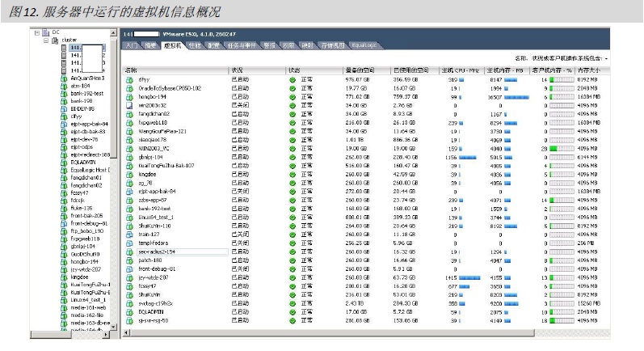This screenshot has height=351, width=644.
Task: Select OracleToSybaseCP850-102 table row name
Action: (170, 88)
